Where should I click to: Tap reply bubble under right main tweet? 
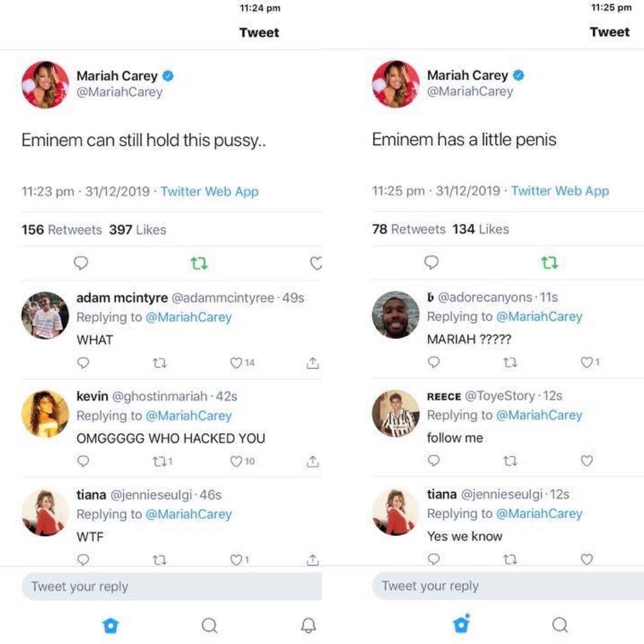point(431,262)
